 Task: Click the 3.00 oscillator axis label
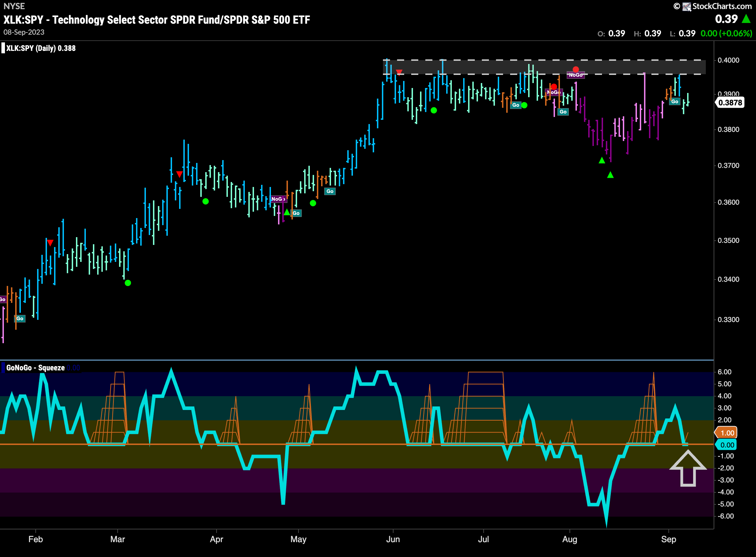pos(725,408)
